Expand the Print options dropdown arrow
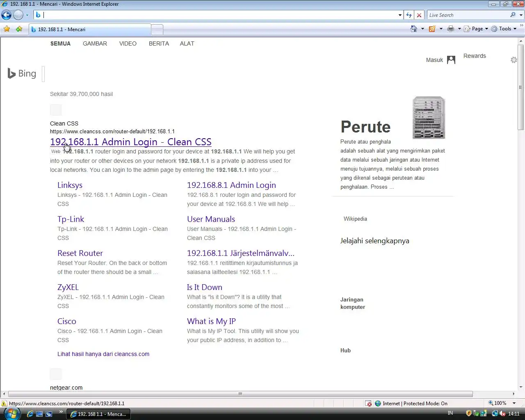 click(459, 29)
